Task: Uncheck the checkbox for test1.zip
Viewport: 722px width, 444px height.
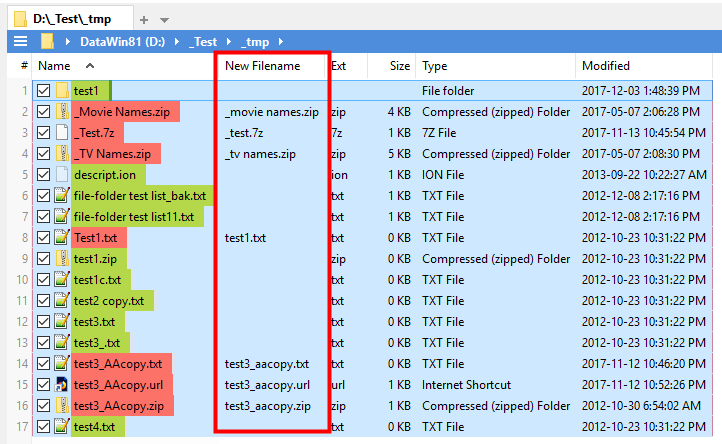Action: (x=43, y=258)
